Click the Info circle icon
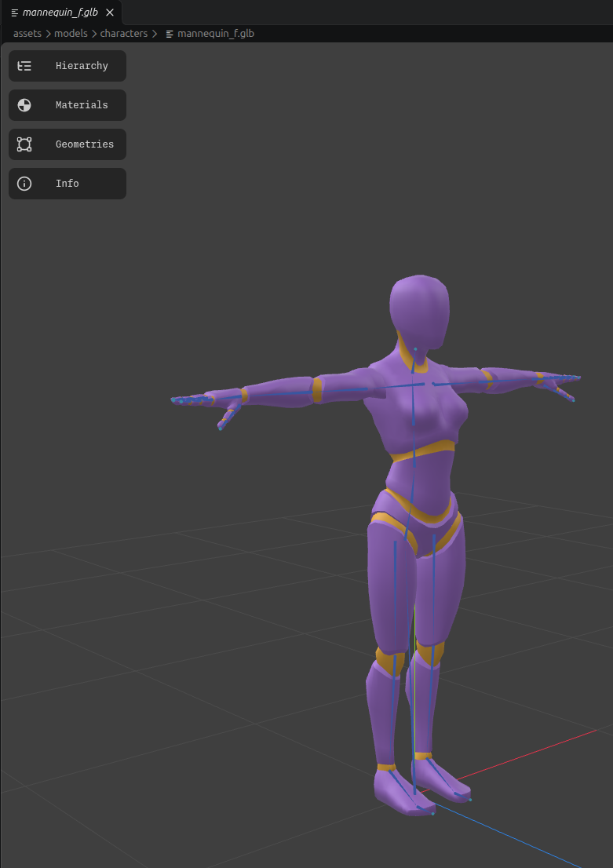Viewport: 613px width, 868px height. point(24,184)
